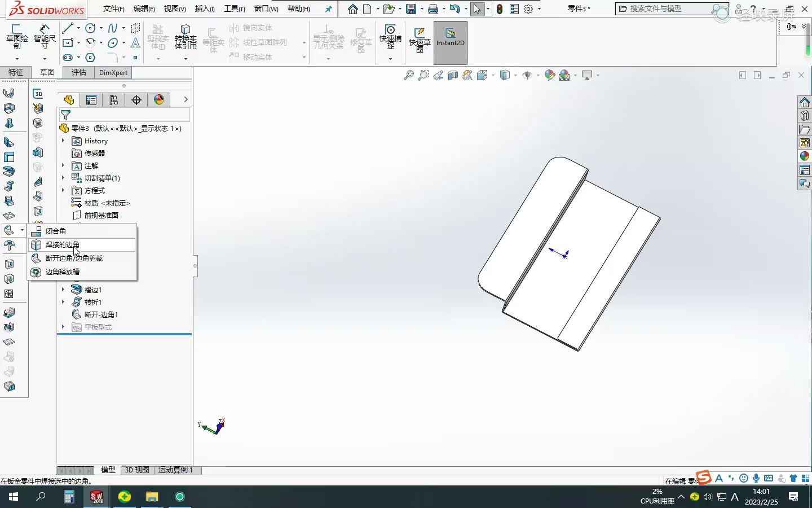The height and width of the screenshot is (508, 812).
Task: Expand the History node in feature tree
Action: [x=63, y=141]
